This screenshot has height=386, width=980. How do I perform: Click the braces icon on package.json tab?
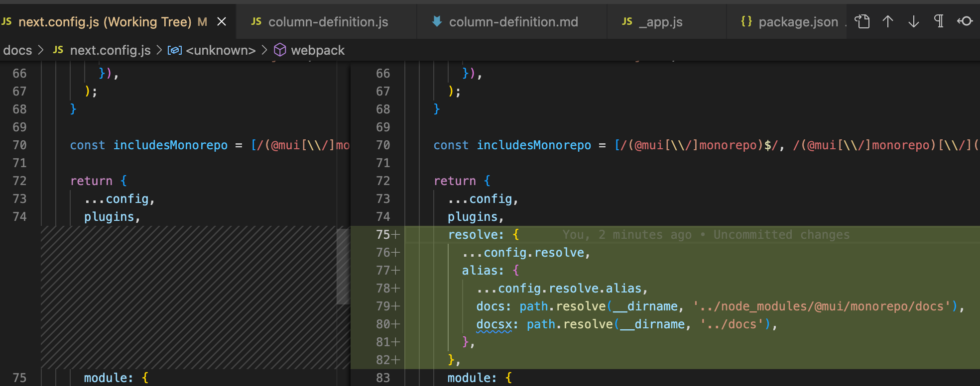click(x=746, y=21)
